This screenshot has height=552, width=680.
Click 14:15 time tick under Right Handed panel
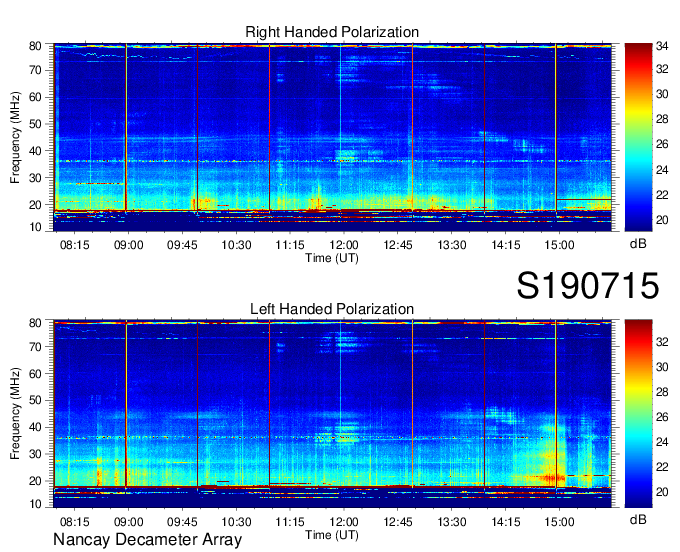(x=506, y=245)
